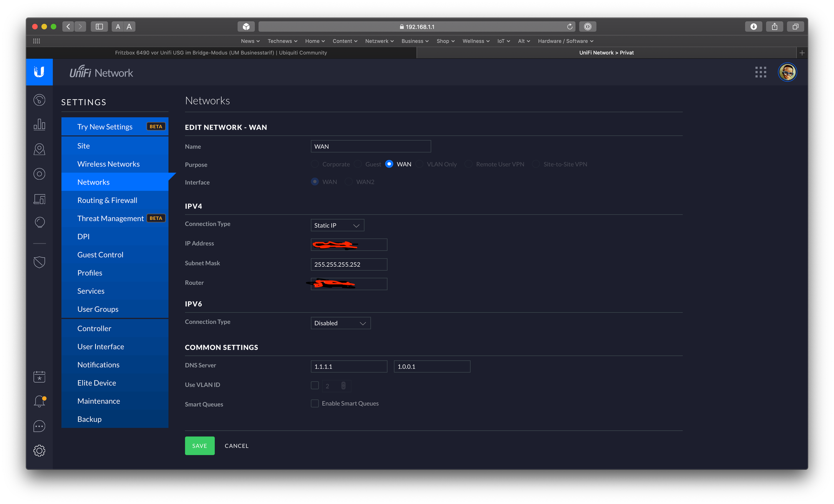Open the Alerts bell icon
This screenshot has width=834, height=504.
39,401
